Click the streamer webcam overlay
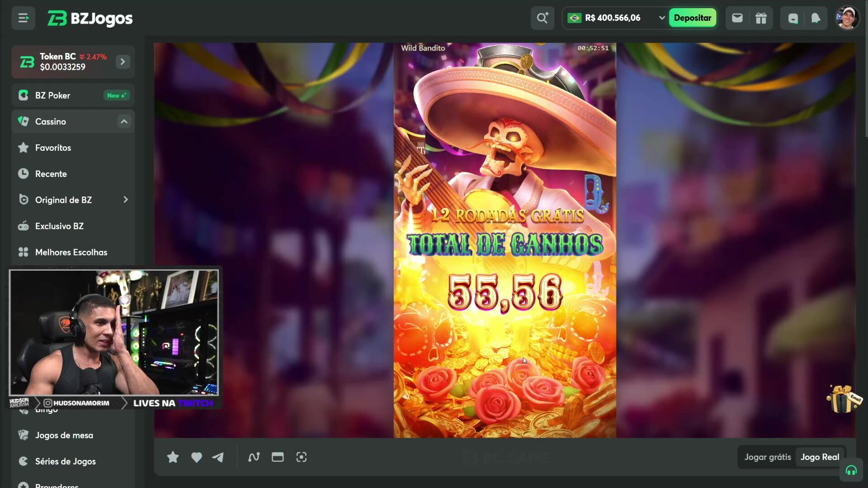This screenshot has height=488, width=868. click(114, 333)
